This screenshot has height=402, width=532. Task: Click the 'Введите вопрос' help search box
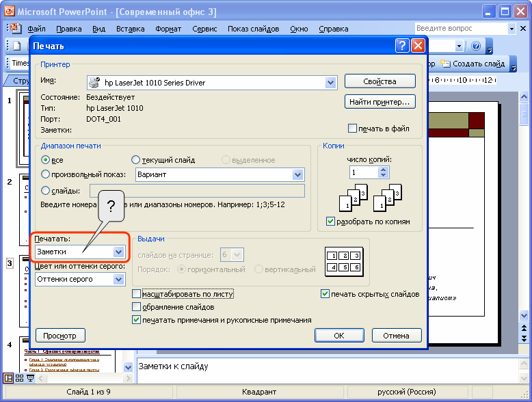click(x=462, y=29)
